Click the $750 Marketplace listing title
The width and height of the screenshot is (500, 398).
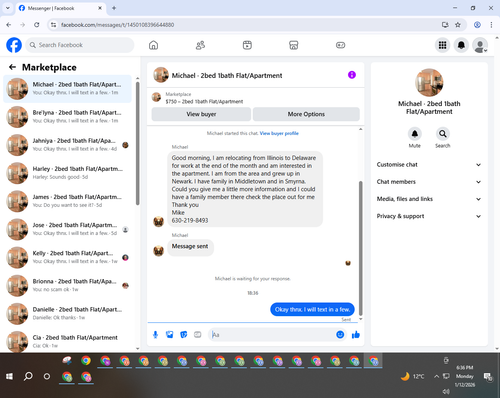204,102
